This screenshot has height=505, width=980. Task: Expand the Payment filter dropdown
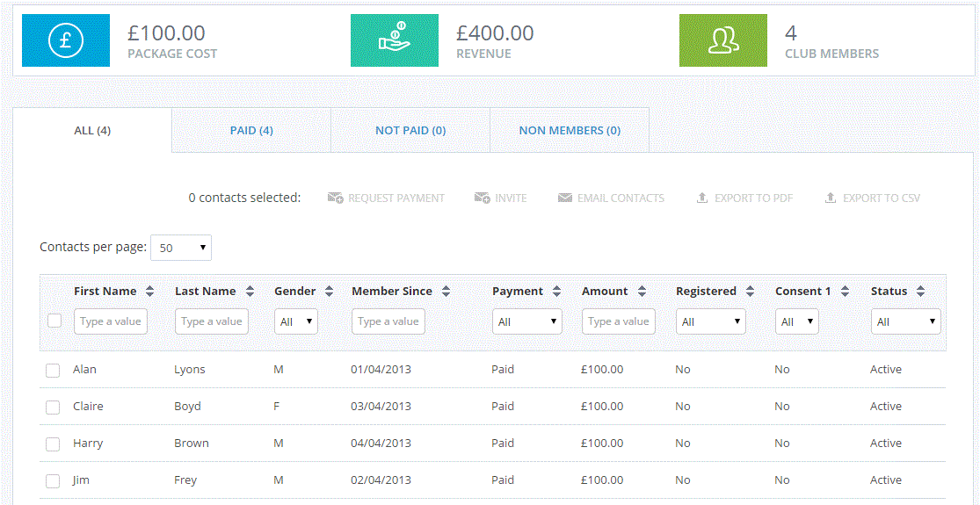[526, 322]
